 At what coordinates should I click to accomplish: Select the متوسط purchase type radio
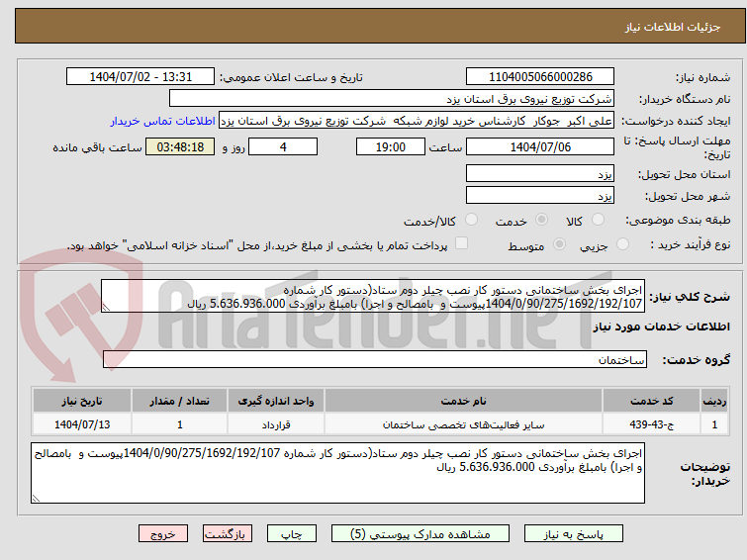[x=559, y=244]
